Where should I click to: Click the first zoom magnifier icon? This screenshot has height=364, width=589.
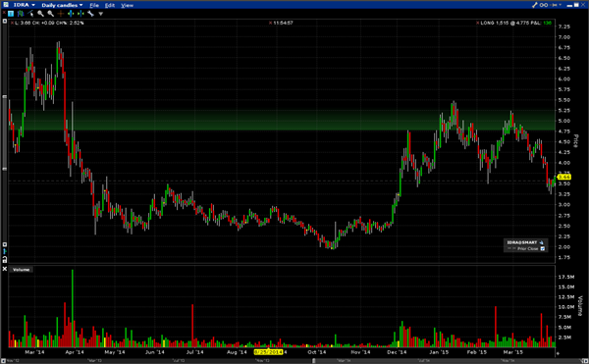pos(40,14)
